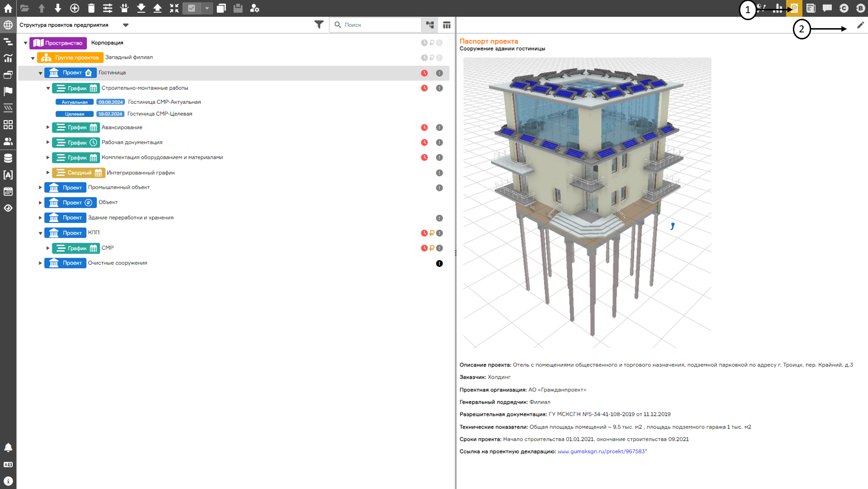The width and height of the screenshot is (868, 489).
Task: Click the black warning indicator on Очистные сооружения
Action: point(439,263)
